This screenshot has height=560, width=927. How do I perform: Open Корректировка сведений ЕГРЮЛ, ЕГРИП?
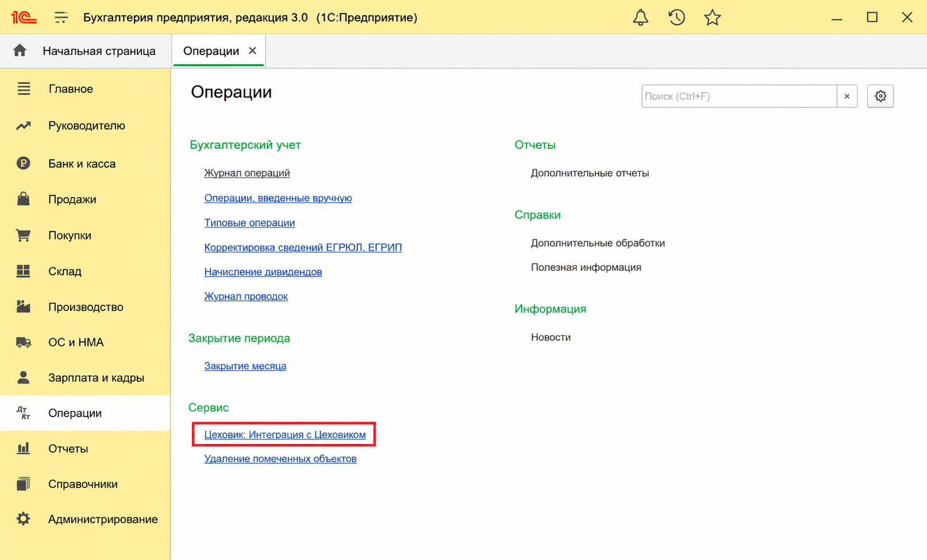click(x=303, y=248)
